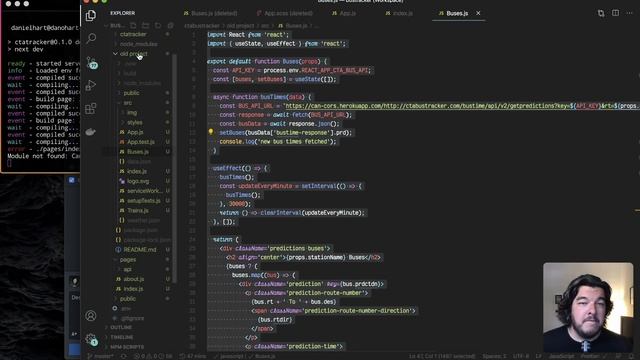
Task: Expand the public folder under old project
Action: tap(131, 93)
